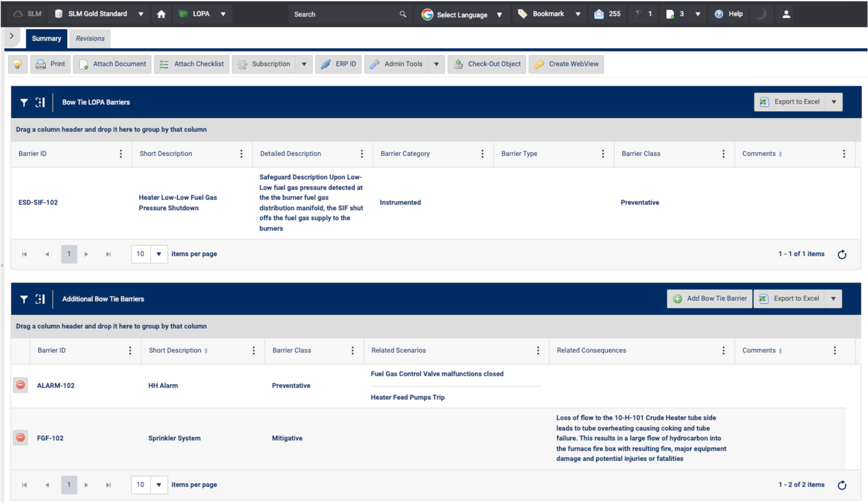Click the Add Bow Tie Barrier button
Image resolution: width=868 pixels, height=503 pixels.
pos(709,298)
